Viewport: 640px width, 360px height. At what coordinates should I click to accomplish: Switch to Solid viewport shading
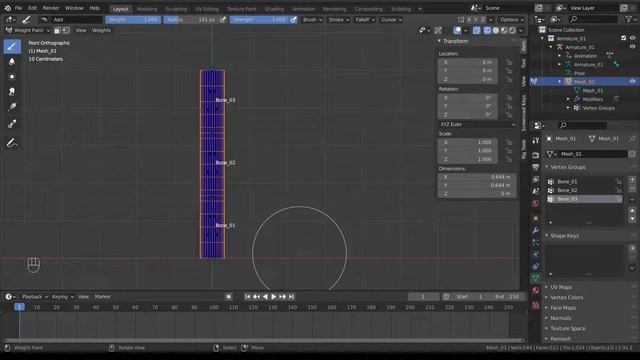click(496, 30)
